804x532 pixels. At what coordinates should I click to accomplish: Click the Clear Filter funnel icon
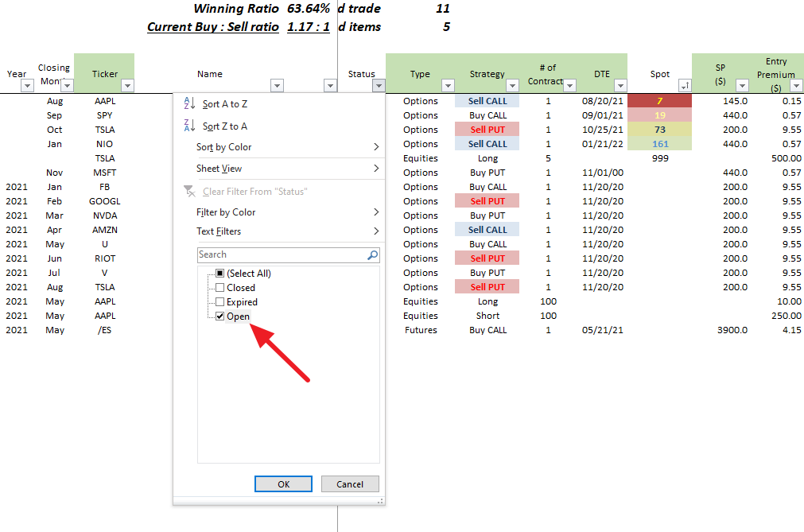(189, 191)
